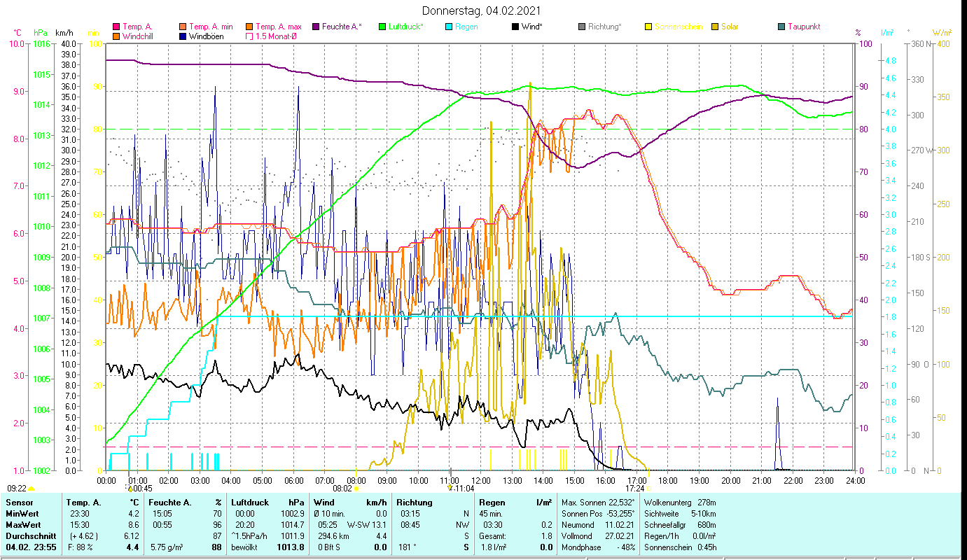Click the 'Temp. A.' legend label
Screen dimensions: 967x560
(x=137, y=27)
